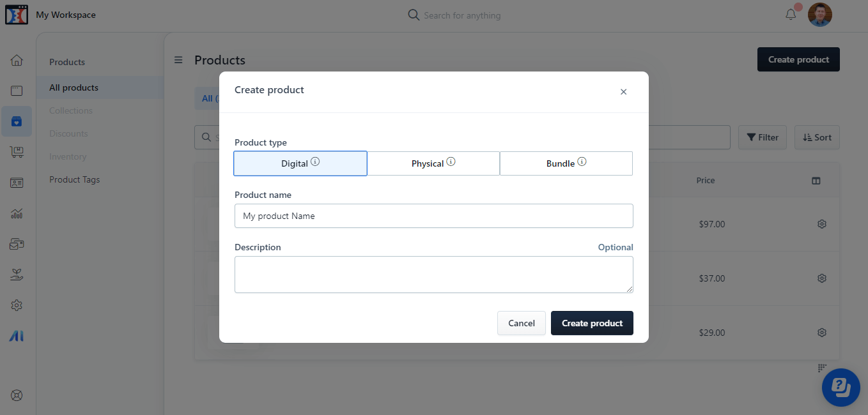868x415 pixels.
Task: Select the Physical product type
Action: (433, 163)
